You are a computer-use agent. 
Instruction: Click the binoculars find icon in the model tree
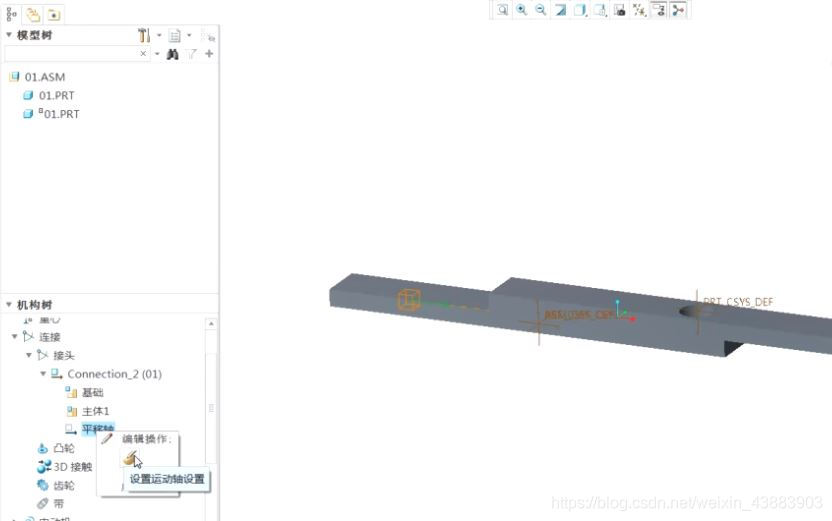(173, 54)
